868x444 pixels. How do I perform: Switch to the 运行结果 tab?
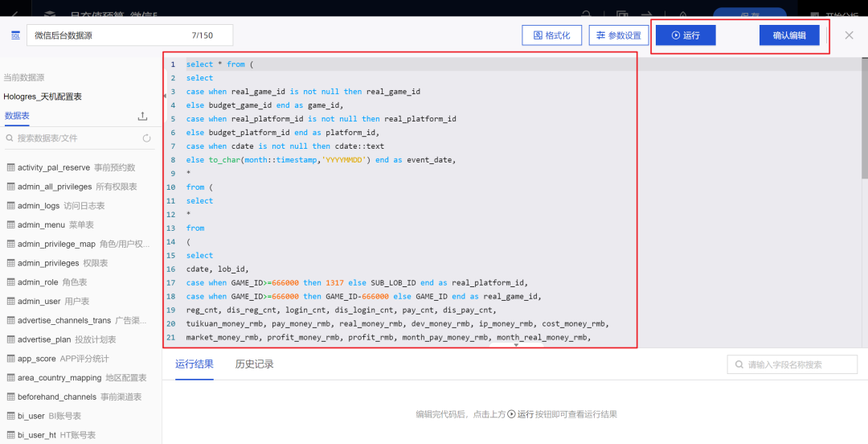click(x=194, y=364)
